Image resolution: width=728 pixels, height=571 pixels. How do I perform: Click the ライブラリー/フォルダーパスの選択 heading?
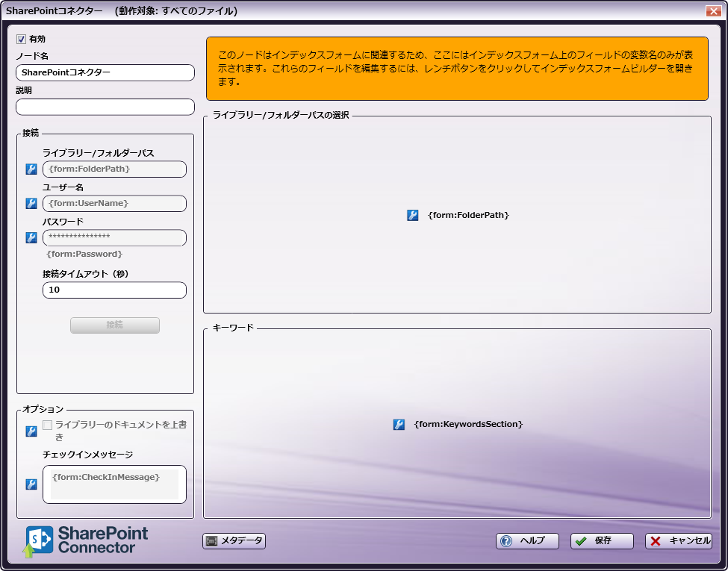281,115
